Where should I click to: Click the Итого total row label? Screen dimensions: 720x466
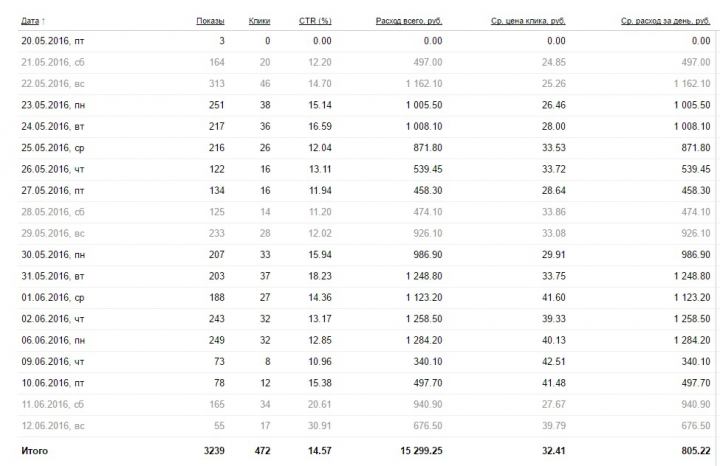point(34,450)
